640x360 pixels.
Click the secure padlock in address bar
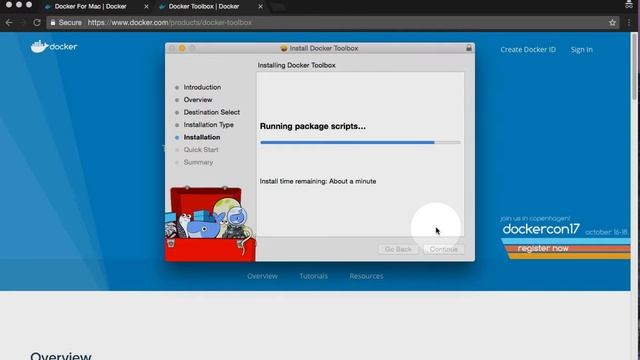[53, 22]
